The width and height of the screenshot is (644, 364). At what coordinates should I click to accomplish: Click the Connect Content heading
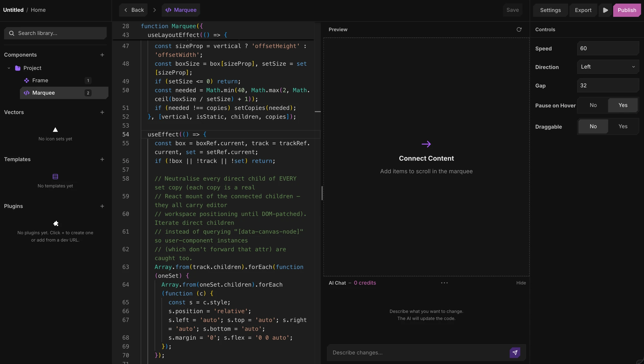[x=426, y=158]
